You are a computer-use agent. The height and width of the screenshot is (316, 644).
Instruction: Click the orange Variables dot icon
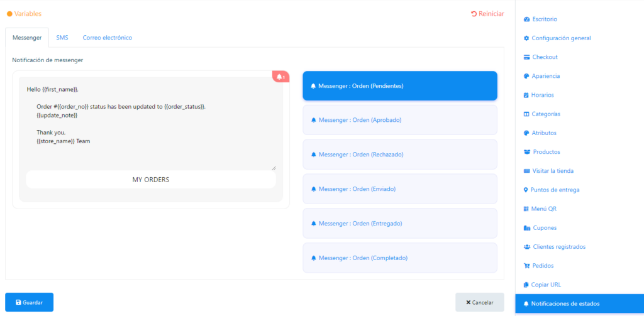[x=9, y=14]
